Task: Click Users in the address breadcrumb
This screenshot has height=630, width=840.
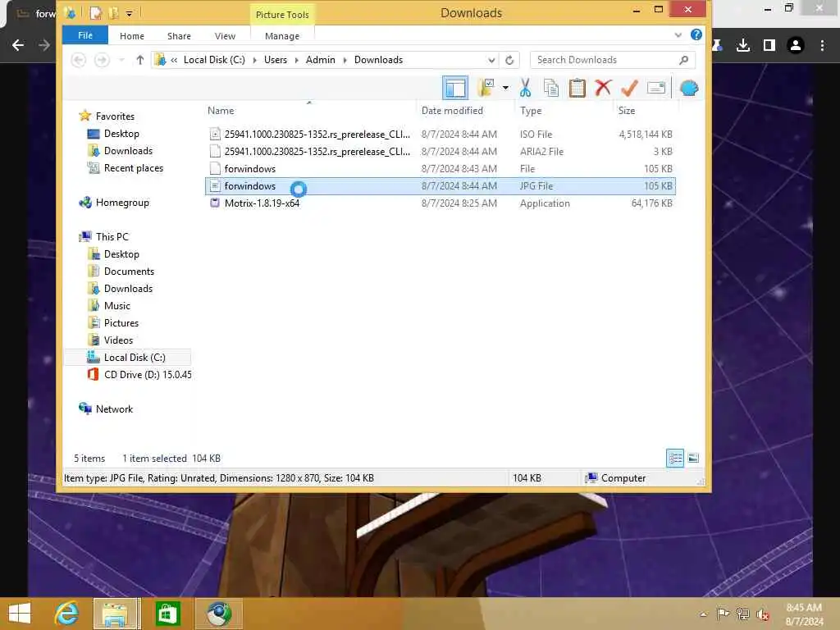Action: pyautogui.click(x=276, y=60)
